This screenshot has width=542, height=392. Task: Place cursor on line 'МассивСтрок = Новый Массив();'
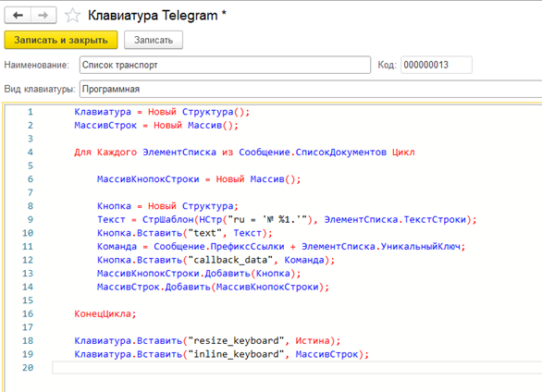click(x=156, y=126)
